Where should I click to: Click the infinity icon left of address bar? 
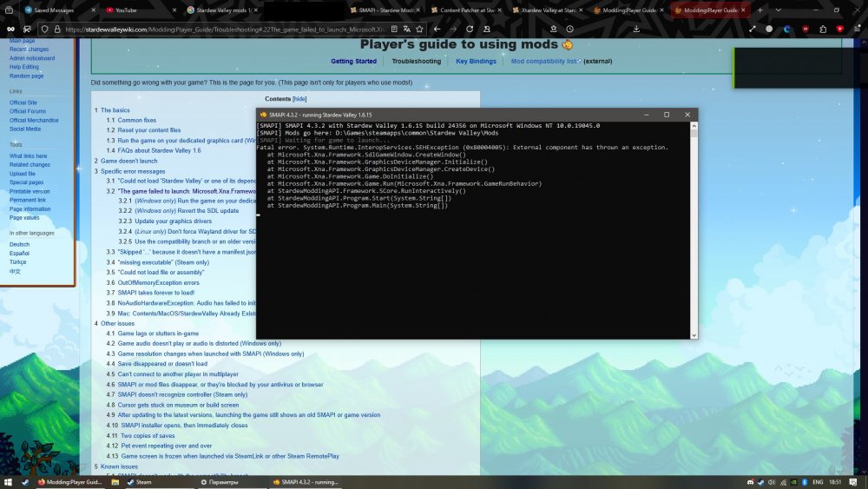[10, 29]
